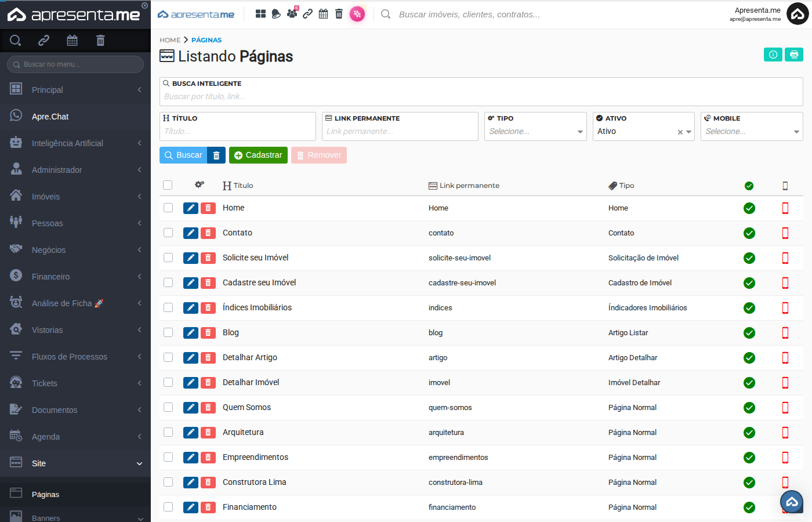Screen dimensions: 812x522
Task: Click the Buscar no menu sidebar field
Action: (75, 64)
